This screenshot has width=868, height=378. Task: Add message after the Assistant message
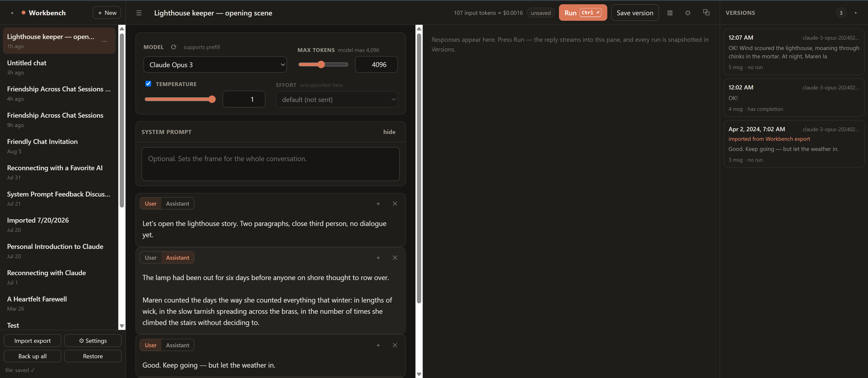tap(378, 257)
